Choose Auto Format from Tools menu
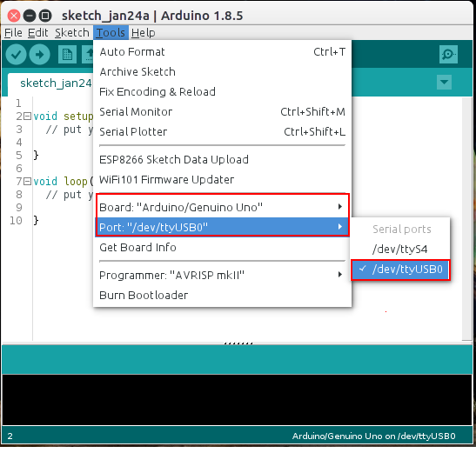 pos(222,52)
